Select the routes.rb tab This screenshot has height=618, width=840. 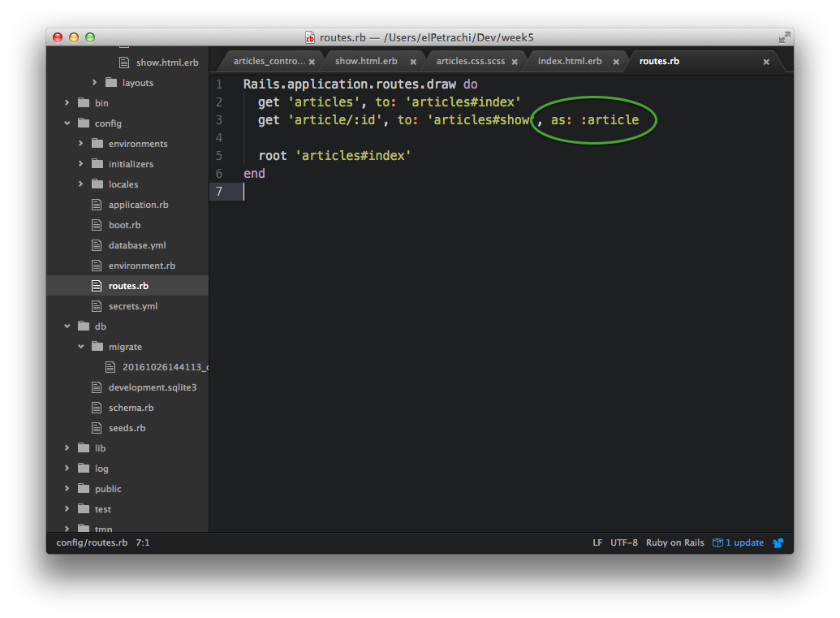659,61
